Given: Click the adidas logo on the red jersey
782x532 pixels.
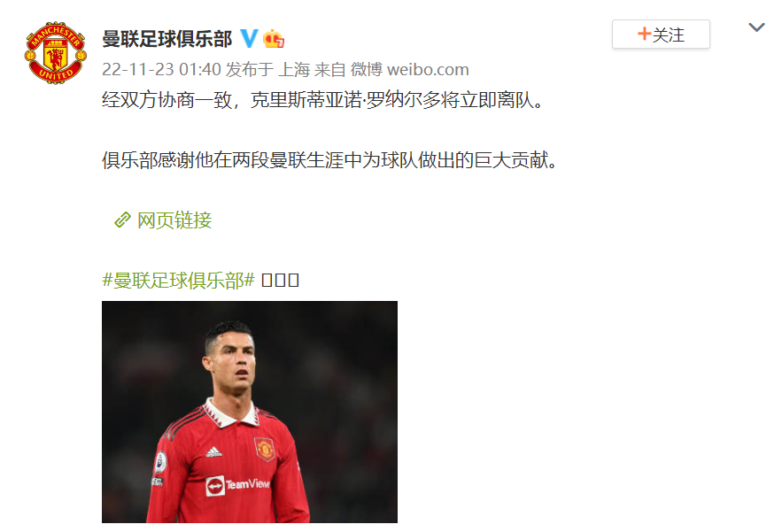Looking at the screenshot, I should [214, 451].
